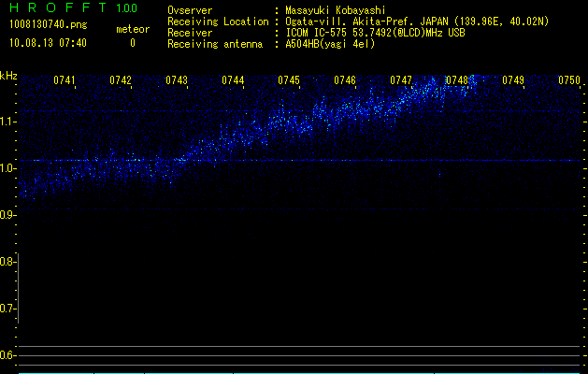Click the 0750 time marker
Image resolution: width=588 pixels, height=374 pixels.
pyautogui.click(x=569, y=79)
